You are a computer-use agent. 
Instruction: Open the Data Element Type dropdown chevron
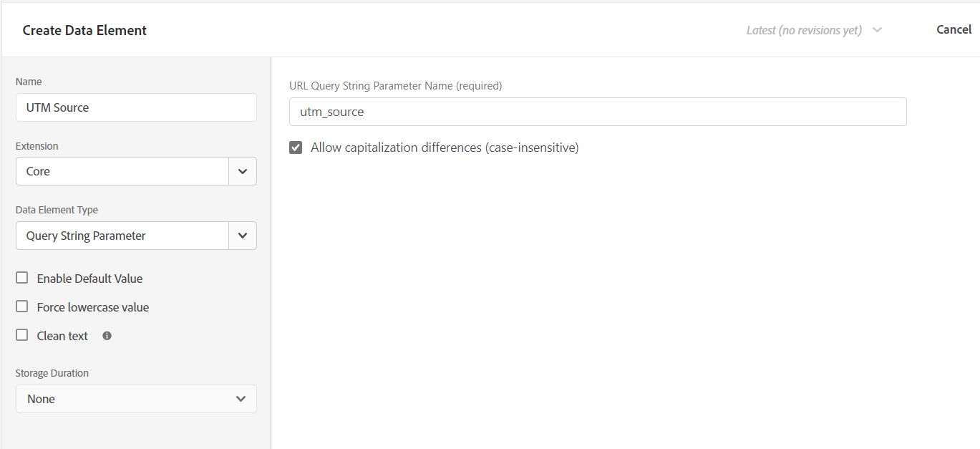242,236
